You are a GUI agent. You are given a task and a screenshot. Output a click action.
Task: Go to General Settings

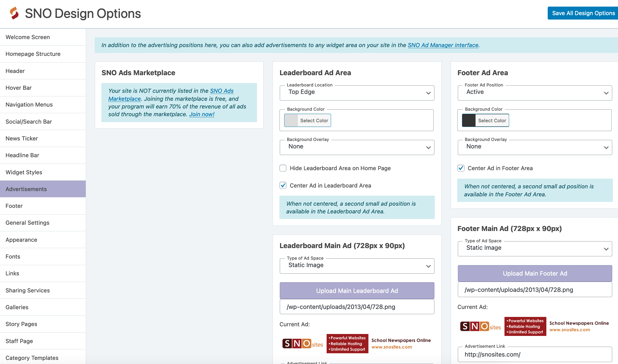click(x=43, y=223)
